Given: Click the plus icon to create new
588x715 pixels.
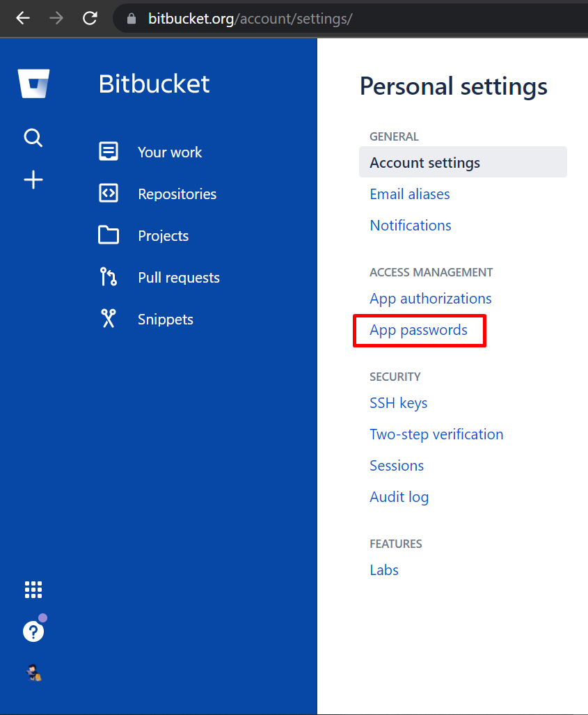Looking at the screenshot, I should 33,180.
